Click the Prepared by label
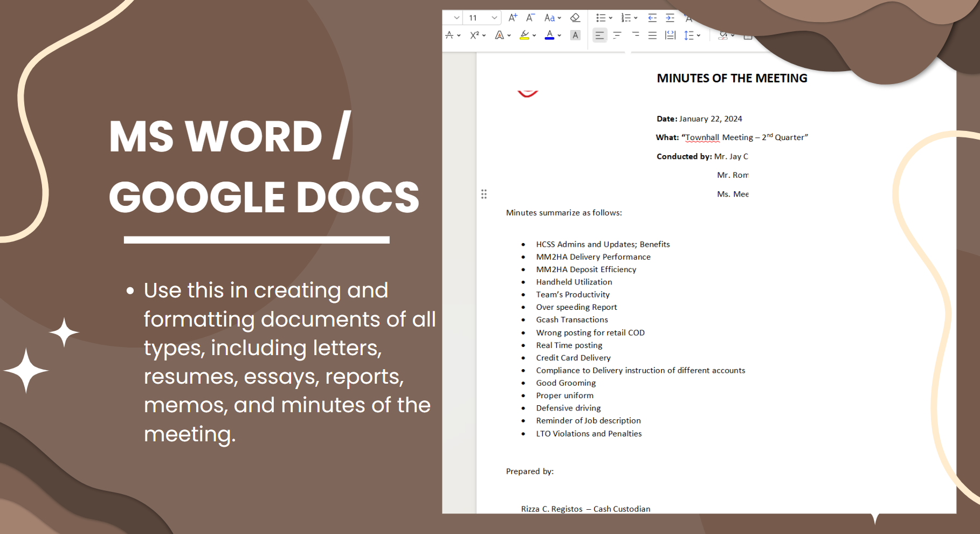Screen dimensions: 980x534 pos(530,471)
